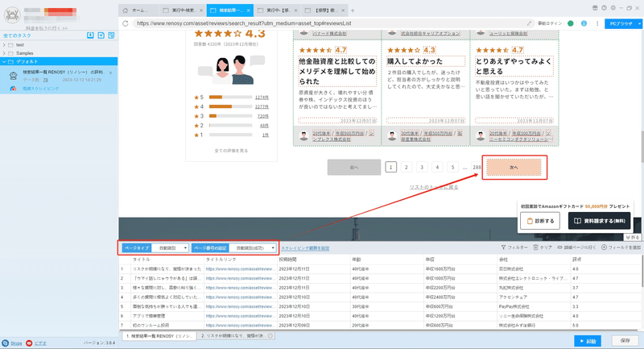Click the フィルター filter icon
The height and width of the screenshot is (349, 644).
[x=504, y=247]
